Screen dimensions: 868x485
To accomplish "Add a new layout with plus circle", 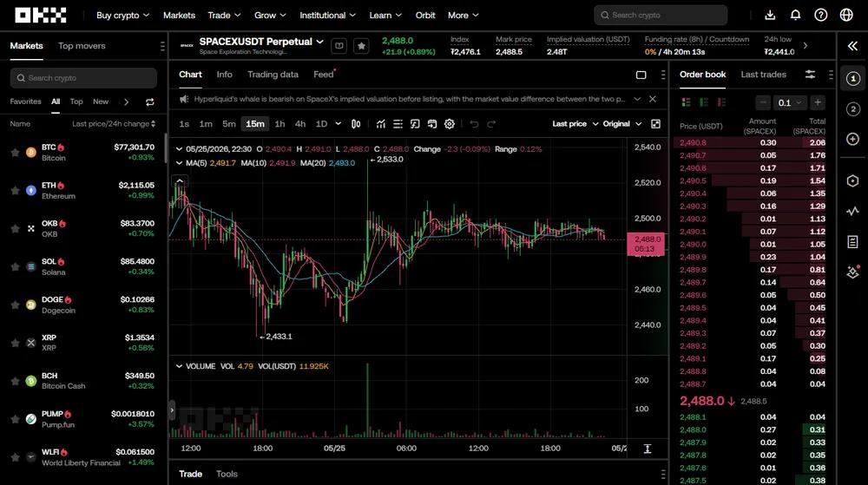I will point(853,139).
